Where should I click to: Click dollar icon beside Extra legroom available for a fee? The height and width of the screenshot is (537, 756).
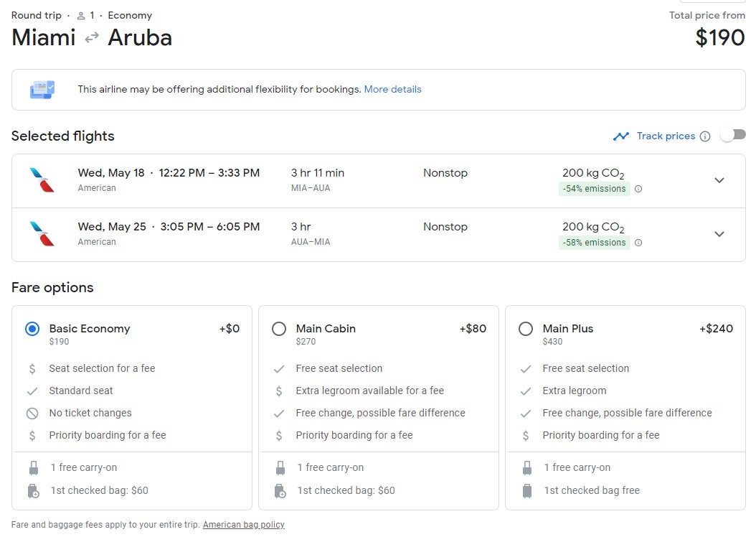pos(279,391)
